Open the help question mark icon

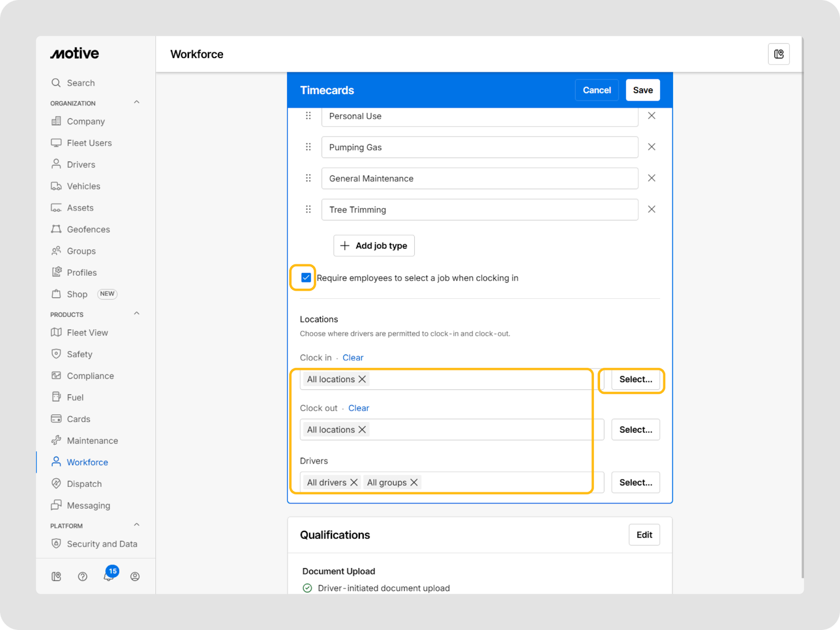pyautogui.click(x=82, y=576)
